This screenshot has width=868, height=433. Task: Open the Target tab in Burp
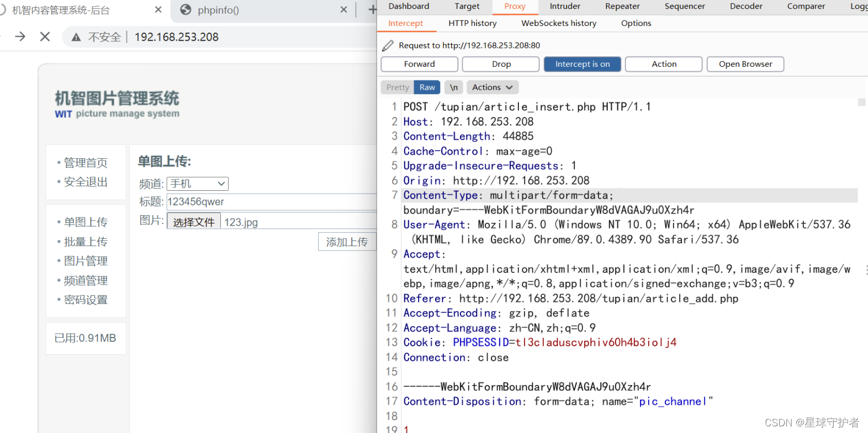[467, 6]
